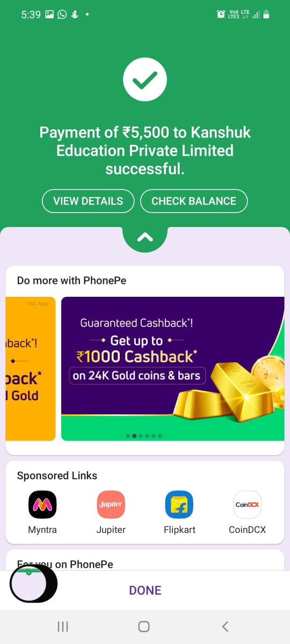Open the Flipkart sponsored icon
This screenshot has height=644, width=290.
click(x=179, y=504)
